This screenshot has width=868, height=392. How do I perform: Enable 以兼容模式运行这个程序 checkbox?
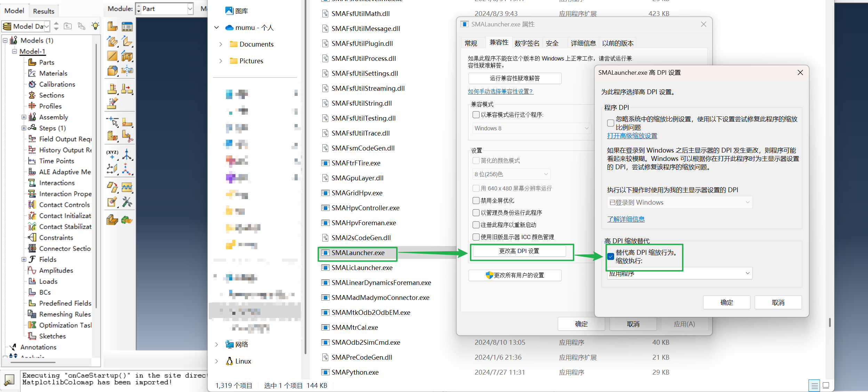476,115
